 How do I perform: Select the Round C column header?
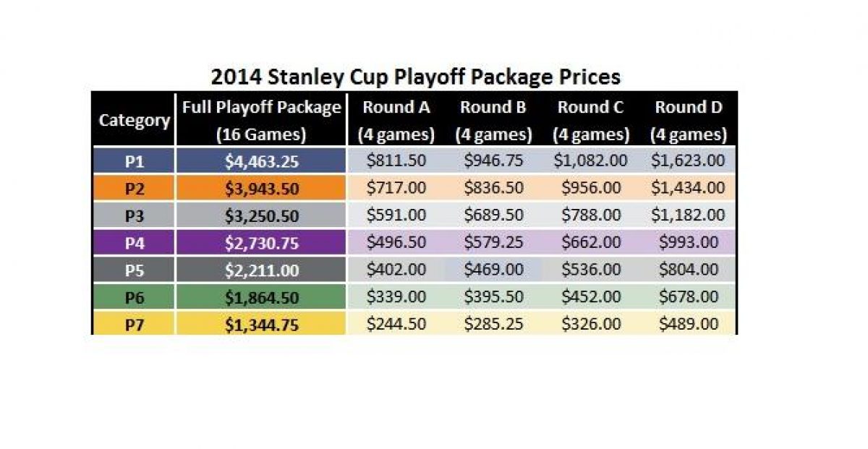[x=590, y=120]
